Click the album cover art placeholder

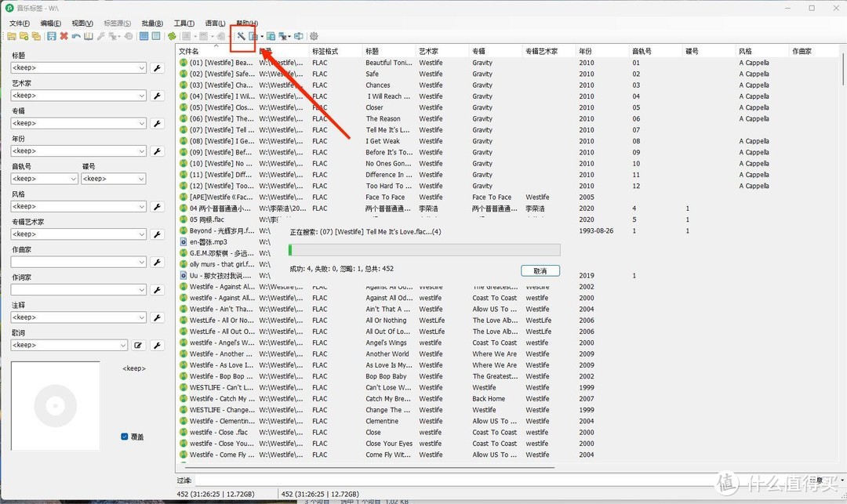[56, 406]
